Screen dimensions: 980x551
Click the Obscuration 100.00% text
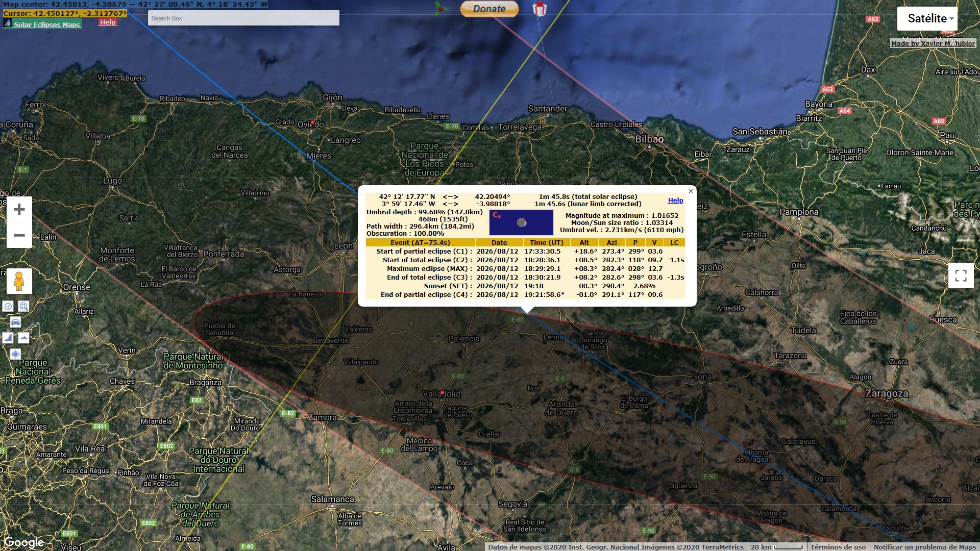click(x=405, y=233)
